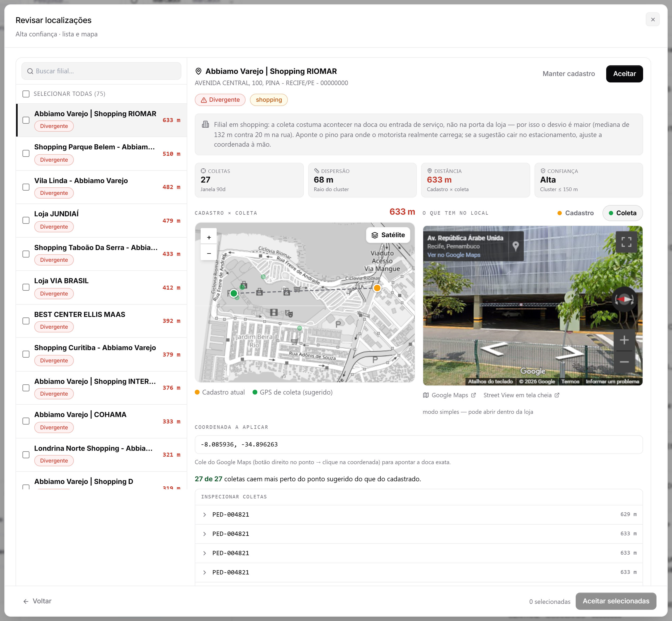Tick checkbox for Loja VIA BRASIL

coord(26,287)
